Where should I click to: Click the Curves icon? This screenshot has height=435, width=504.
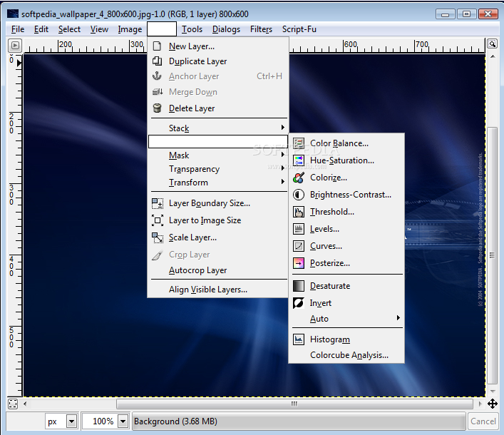[x=299, y=246]
